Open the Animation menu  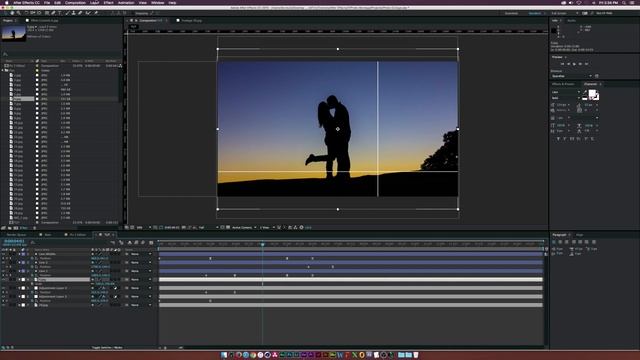(126, 2)
